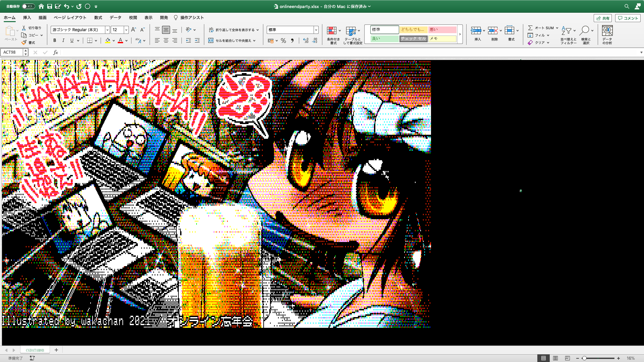Image resolution: width=644 pixels, height=362 pixels.
Task: Toggle Bold formatting
Action: point(55,41)
